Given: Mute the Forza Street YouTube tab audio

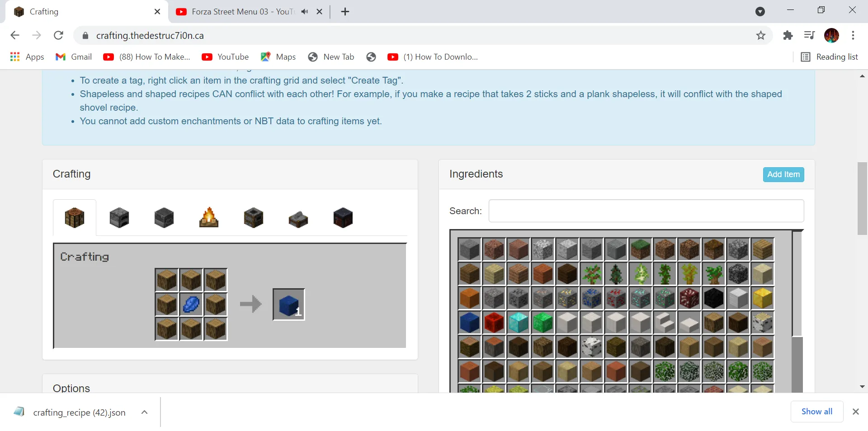Looking at the screenshot, I should 304,12.
